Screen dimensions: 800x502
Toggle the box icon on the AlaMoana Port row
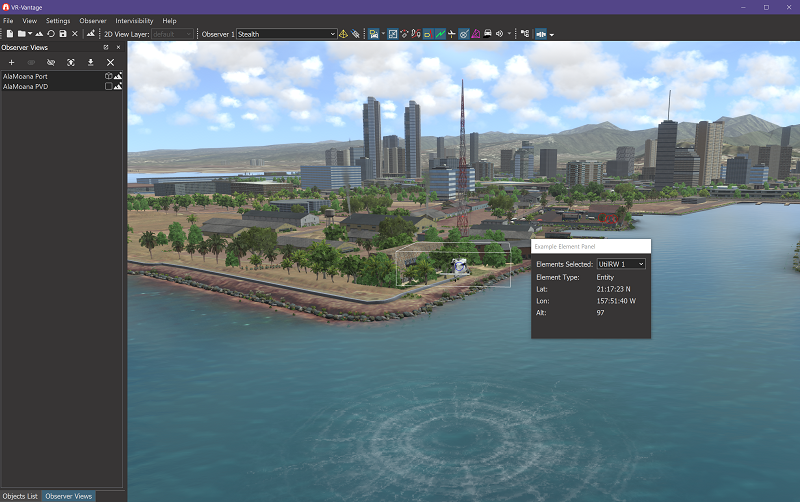tap(109, 76)
